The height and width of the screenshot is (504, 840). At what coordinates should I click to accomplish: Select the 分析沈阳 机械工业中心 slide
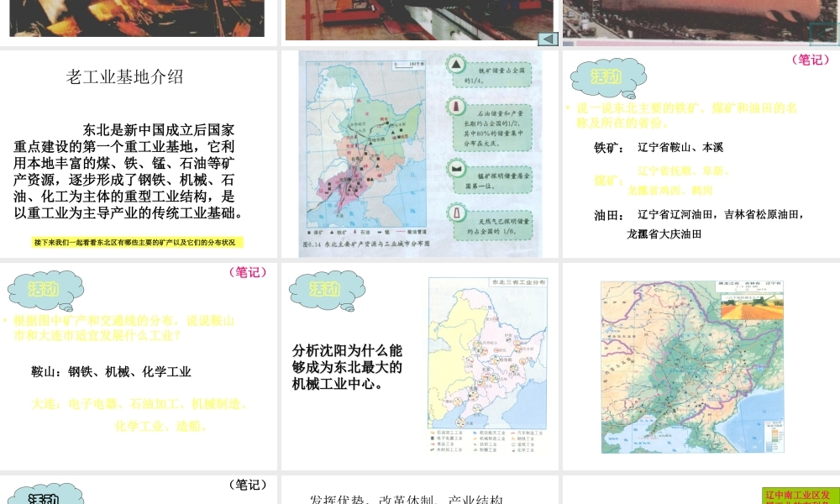pos(420,366)
